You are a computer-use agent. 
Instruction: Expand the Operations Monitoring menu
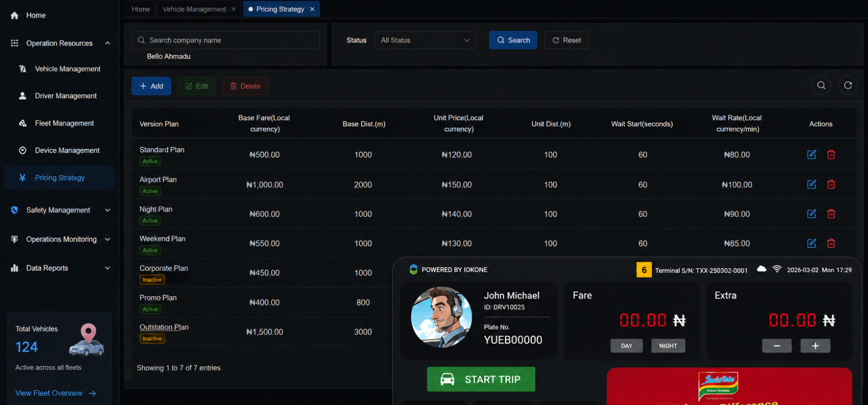click(x=108, y=239)
